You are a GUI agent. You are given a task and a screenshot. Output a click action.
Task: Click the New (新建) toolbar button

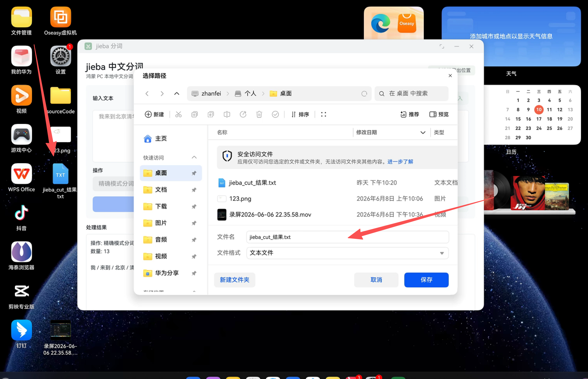154,114
